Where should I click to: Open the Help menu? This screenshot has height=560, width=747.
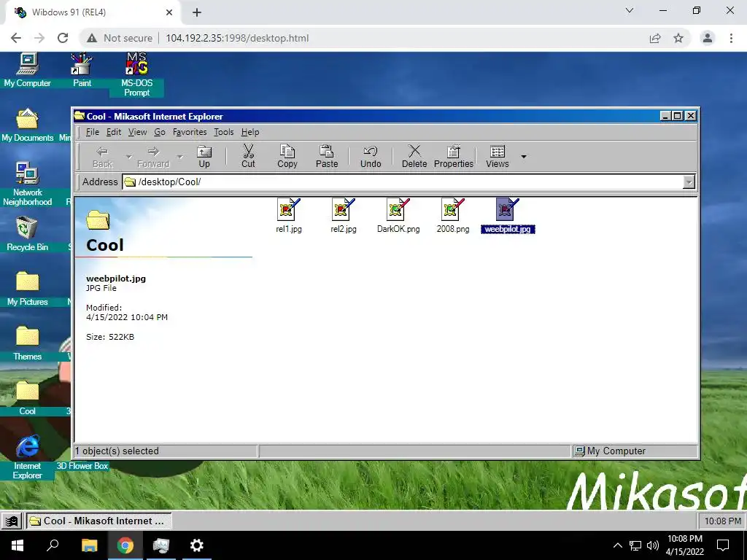250,132
